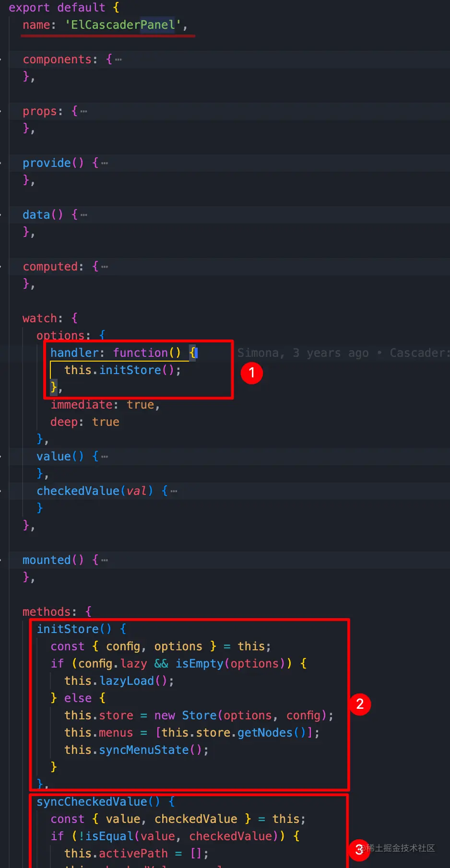This screenshot has height=868, width=450.
Task: Click the 'provide' method name
Action: click(47, 163)
